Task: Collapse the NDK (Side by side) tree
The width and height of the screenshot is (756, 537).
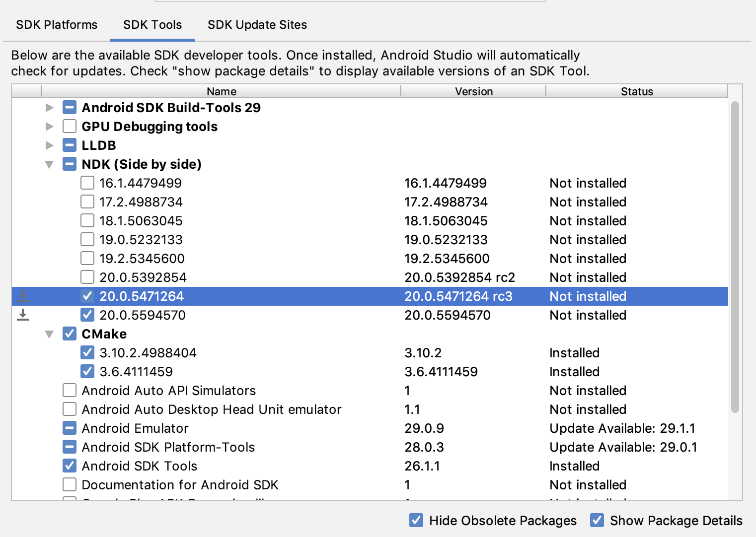Action: (49, 164)
